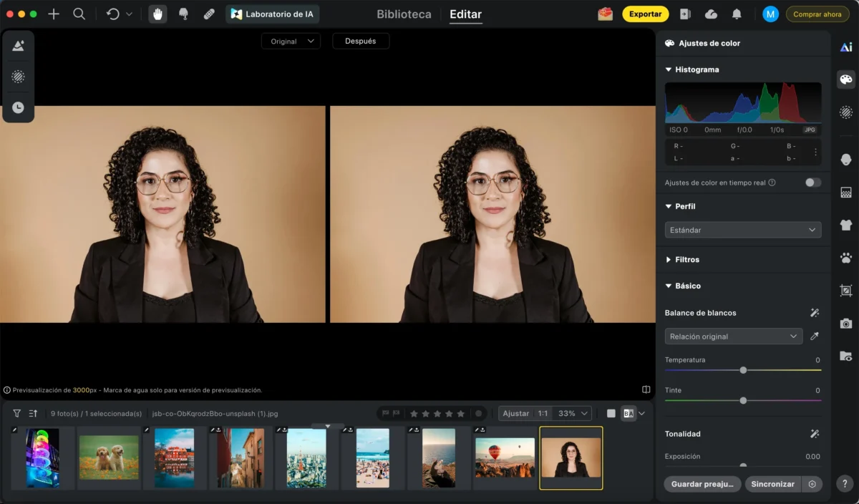Open the Estándar profile dropdown

742,230
